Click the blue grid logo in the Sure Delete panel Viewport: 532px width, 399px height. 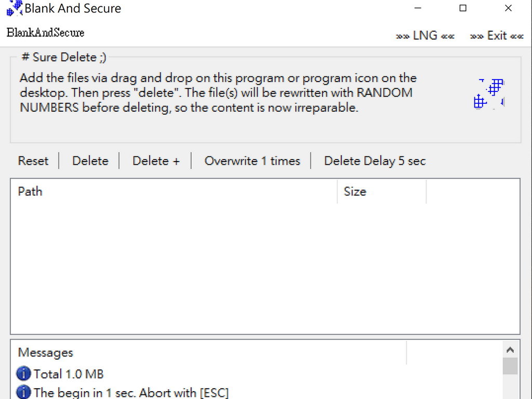point(489,94)
